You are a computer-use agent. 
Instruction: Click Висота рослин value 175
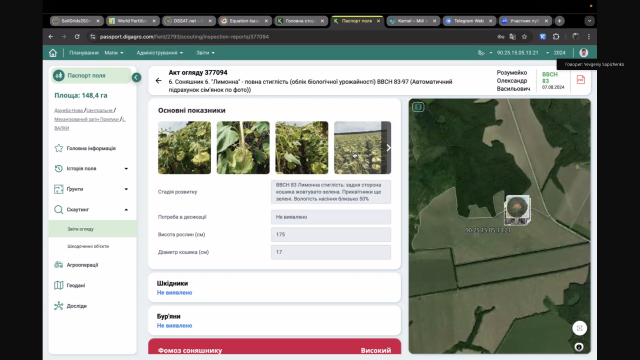coord(331,235)
